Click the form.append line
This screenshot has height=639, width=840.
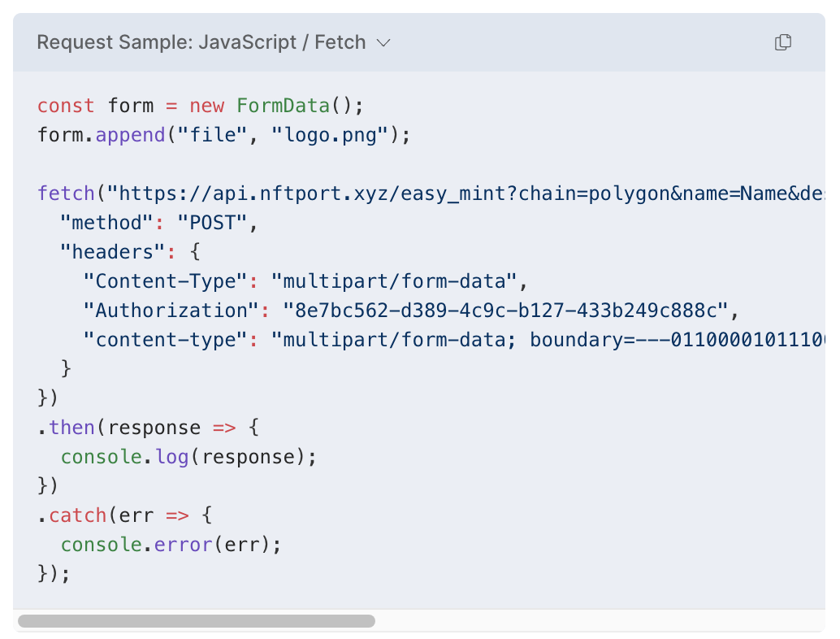click(x=223, y=134)
